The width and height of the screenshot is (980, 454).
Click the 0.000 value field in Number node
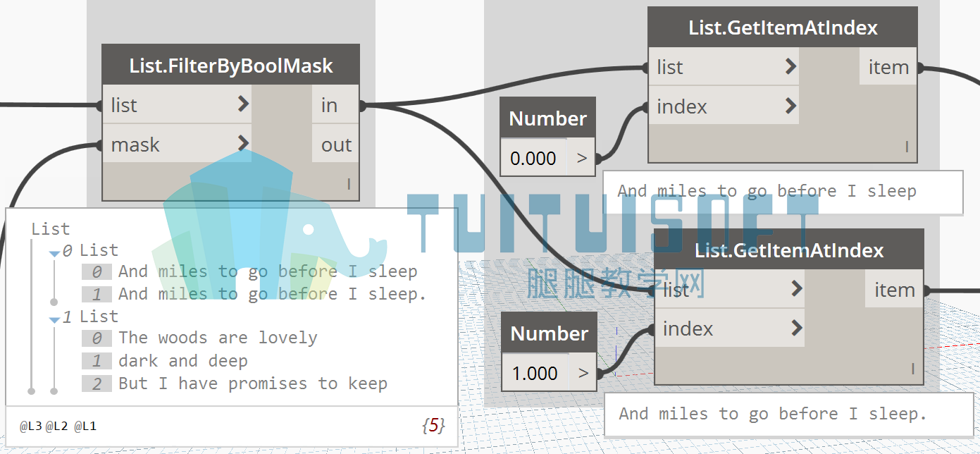click(x=534, y=158)
